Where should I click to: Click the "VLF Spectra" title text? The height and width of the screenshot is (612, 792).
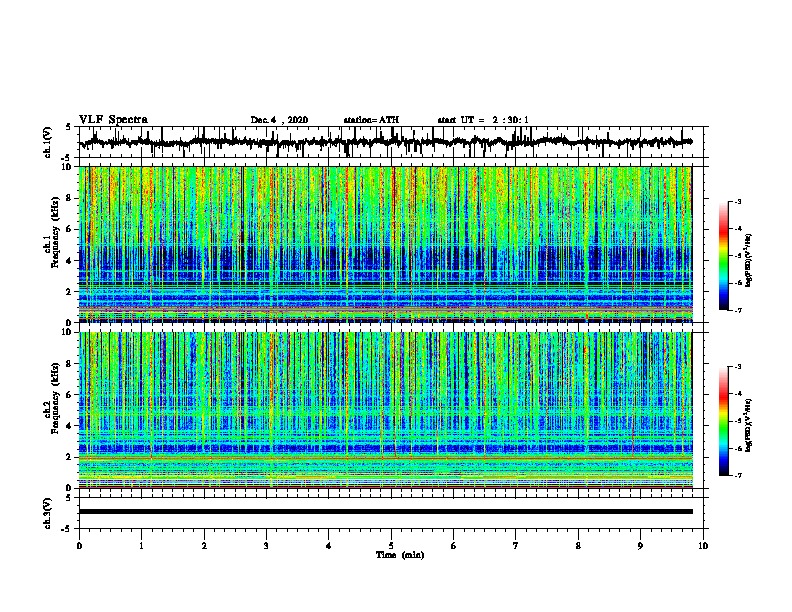[x=113, y=120]
